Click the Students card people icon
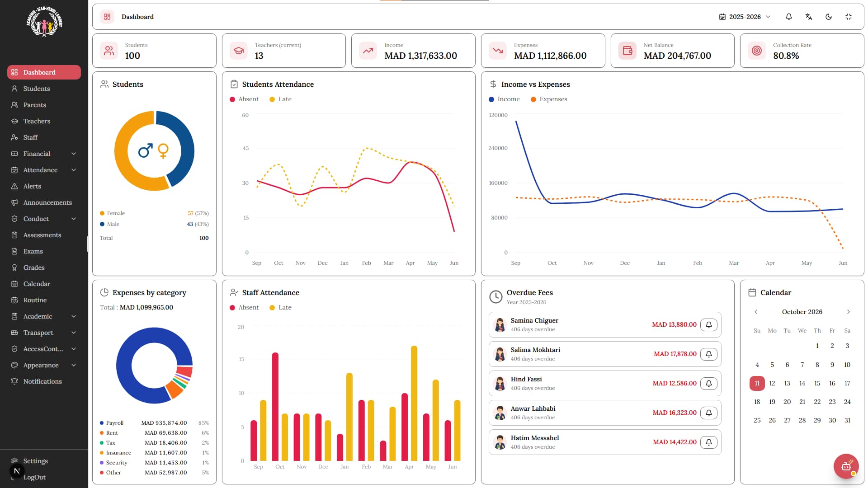868x488 pixels. tap(109, 51)
